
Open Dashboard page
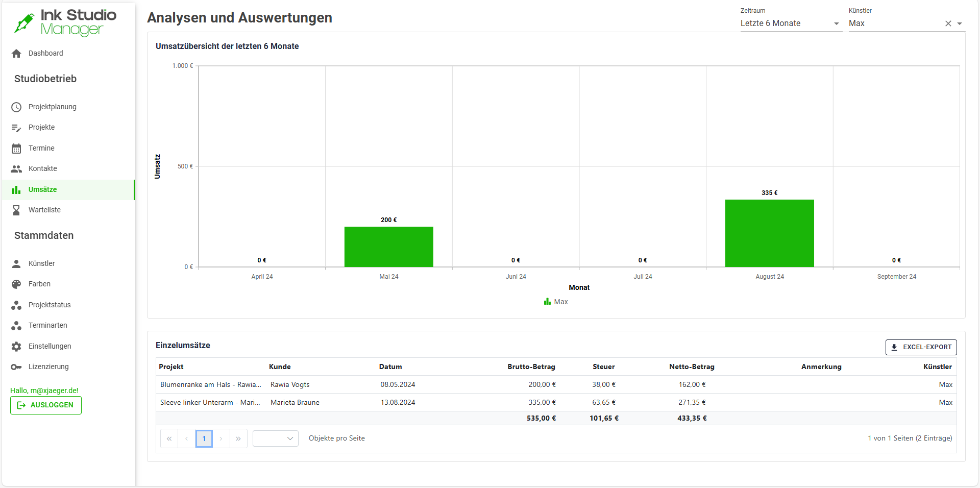(x=68, y=54)
